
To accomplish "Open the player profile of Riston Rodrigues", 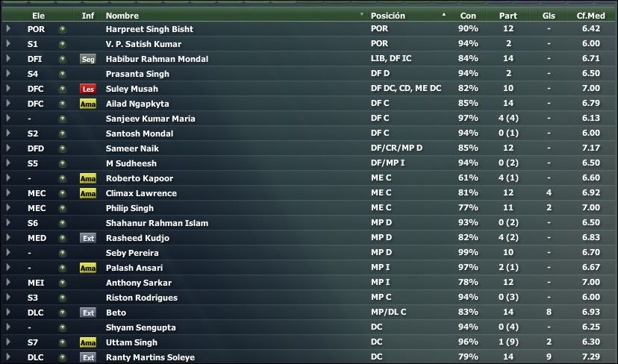I will [x=142, y=298].
